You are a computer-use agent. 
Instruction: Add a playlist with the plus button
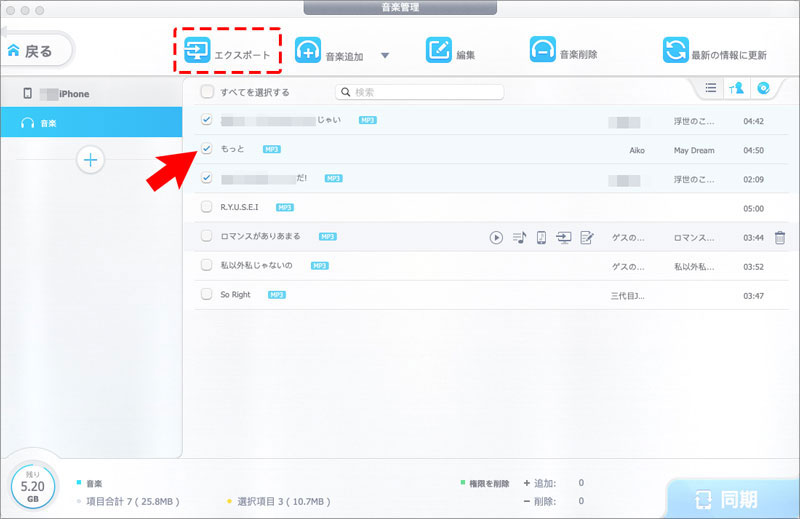coord(90,160)
